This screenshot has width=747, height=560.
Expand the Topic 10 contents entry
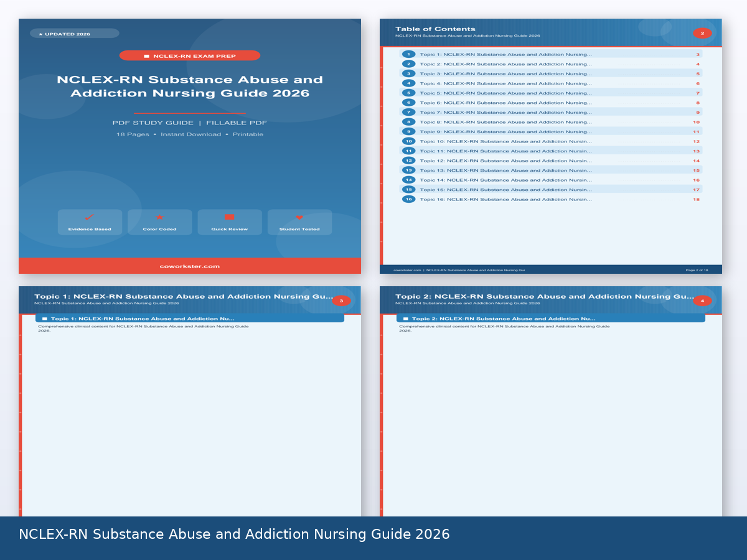click(x=548, y=141)
